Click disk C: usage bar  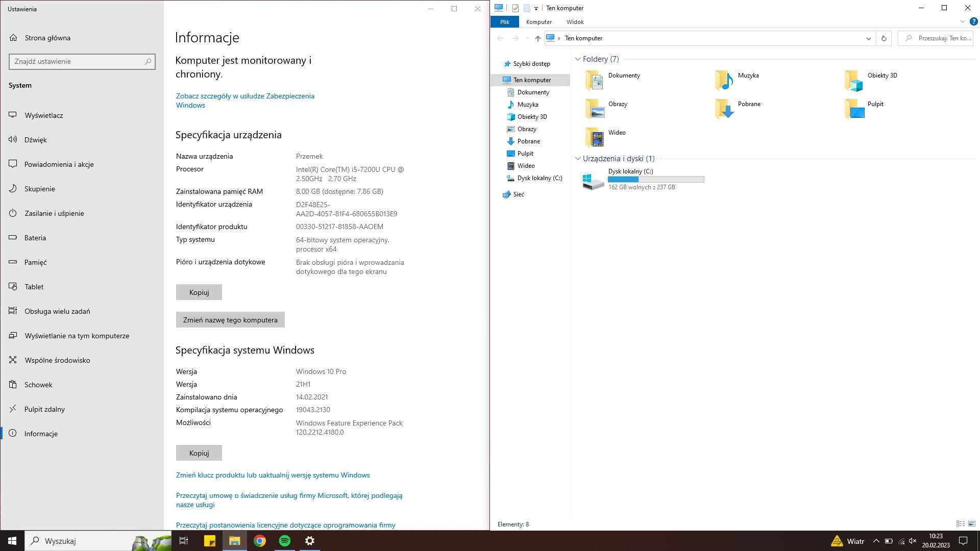tap(656, 180)
